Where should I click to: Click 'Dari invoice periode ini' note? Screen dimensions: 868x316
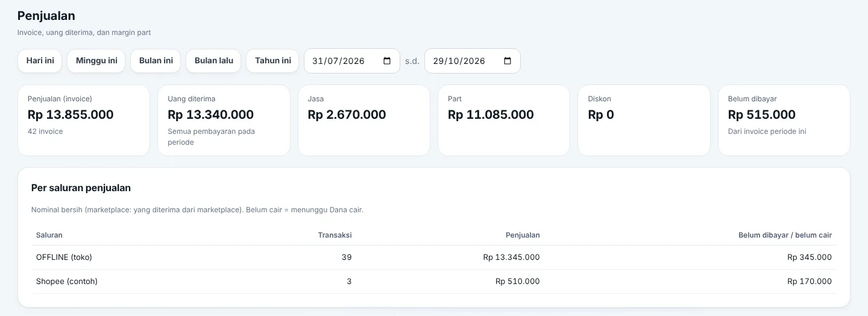point(767,131)
